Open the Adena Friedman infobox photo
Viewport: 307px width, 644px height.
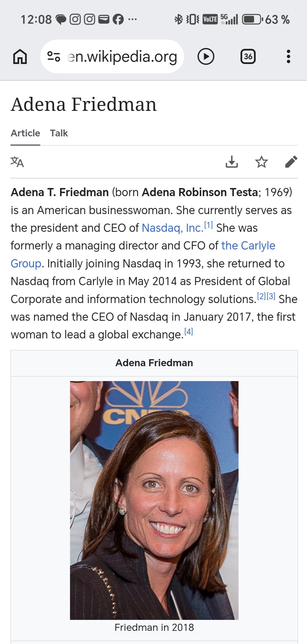[x=154, y=500]
